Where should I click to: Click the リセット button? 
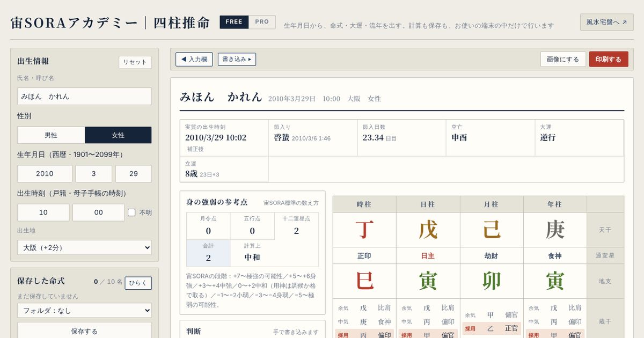click(135, 62)
